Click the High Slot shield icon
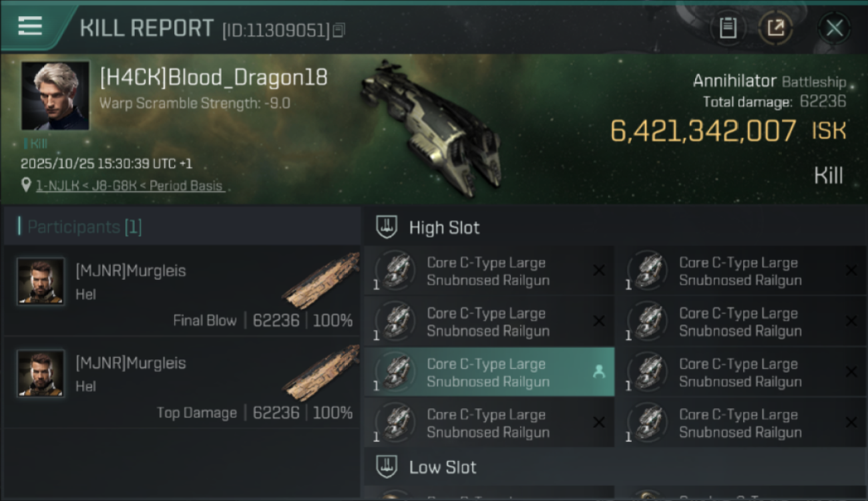This screenshot has width=868, height=501. tap(386, 227)
